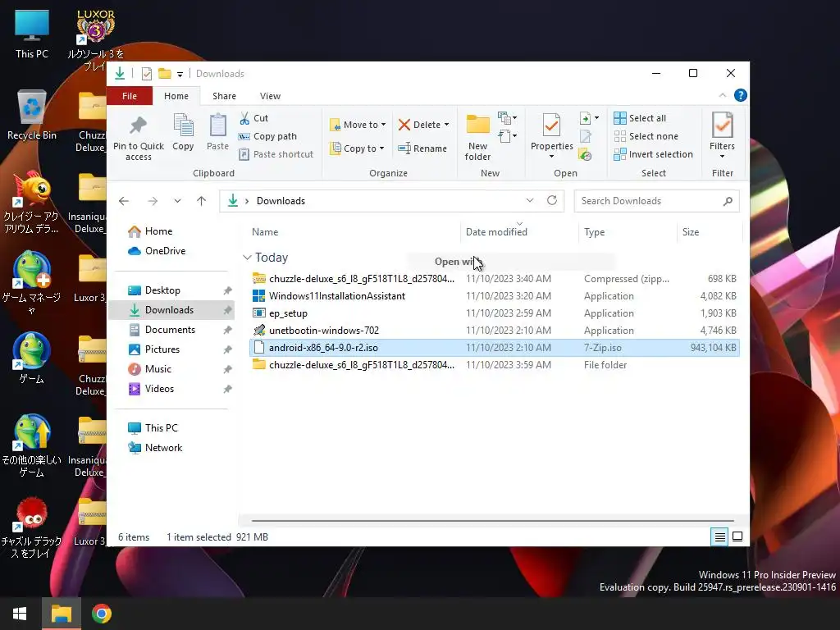Click the History icon in Open group
The height and width of the screenshot is (630, 840).
click(x=586, y=155)
